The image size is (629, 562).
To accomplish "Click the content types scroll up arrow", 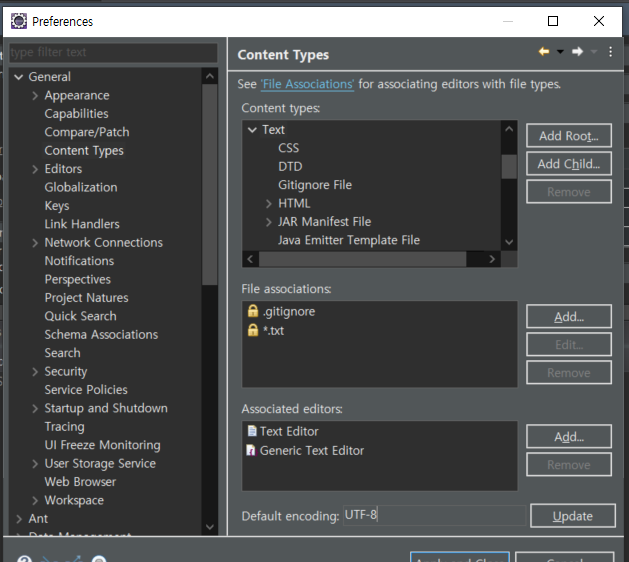I will coord(509,129).
